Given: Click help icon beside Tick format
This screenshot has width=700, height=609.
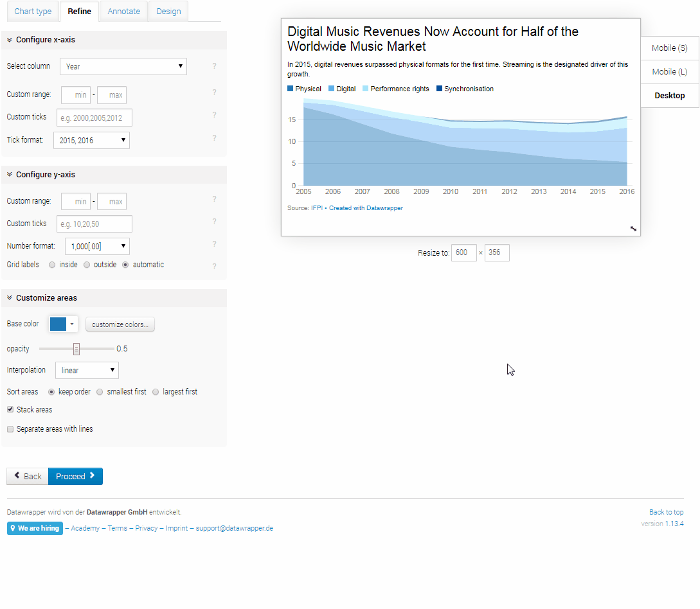Looking at the screenshot, I should click(x=214, y=138).
